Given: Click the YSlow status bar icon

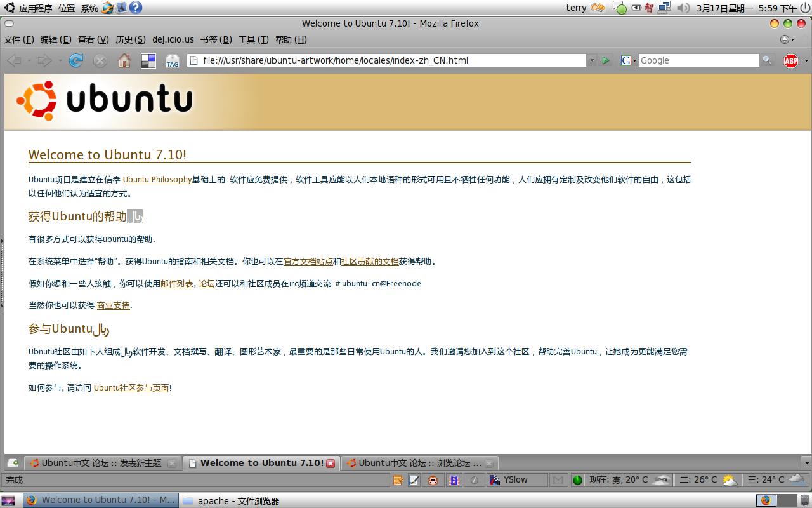Looking at the screenshot, I should point(495,480).
